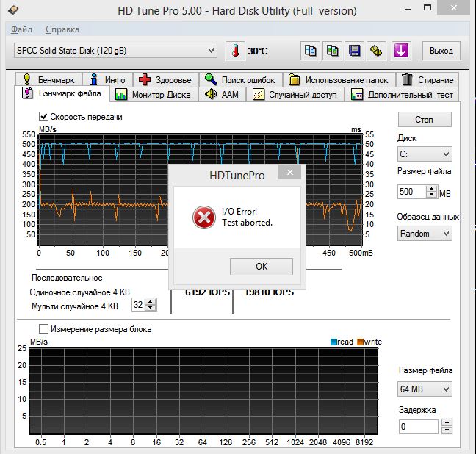Enable Измерение размера блока checkbox
476x454 pixels.
pyautogui.click(x=43, y=329)
